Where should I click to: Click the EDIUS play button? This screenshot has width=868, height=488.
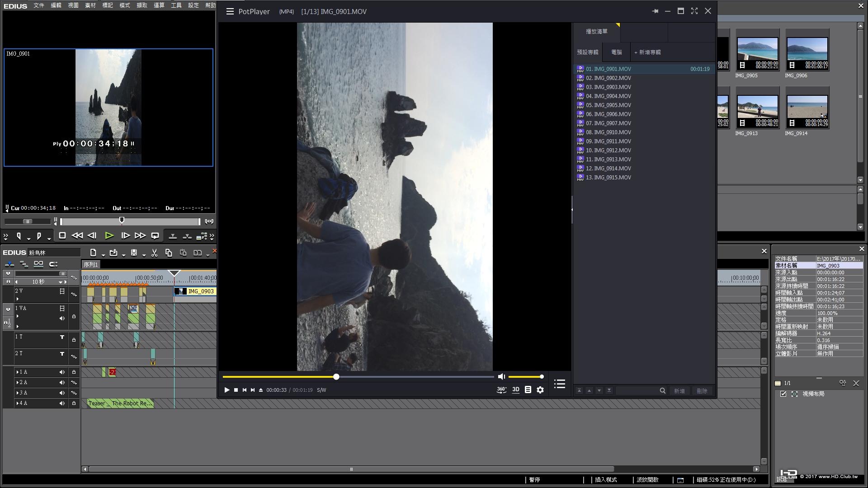coord(109,235)
